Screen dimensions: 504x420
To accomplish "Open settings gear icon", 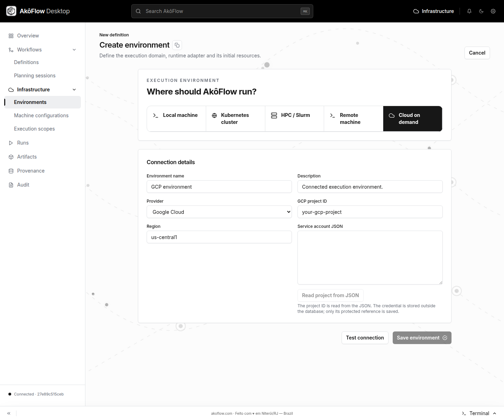I will [x=493, y=11].
